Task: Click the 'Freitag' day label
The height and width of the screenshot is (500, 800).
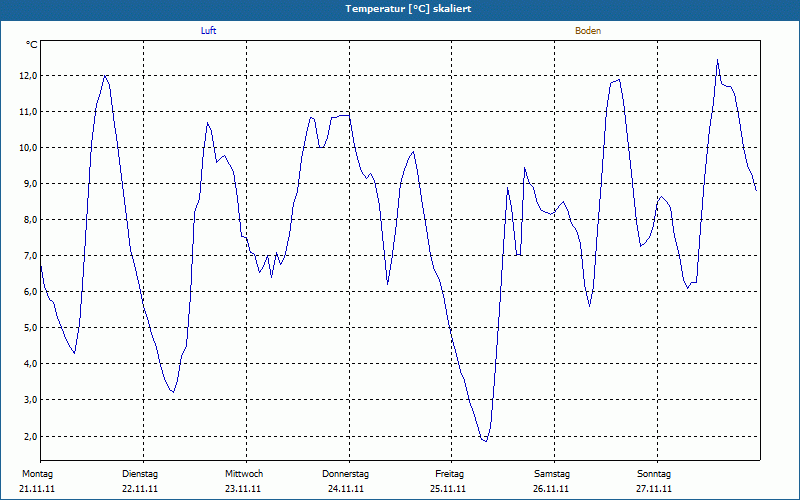Action: click(x=449, y=474)
